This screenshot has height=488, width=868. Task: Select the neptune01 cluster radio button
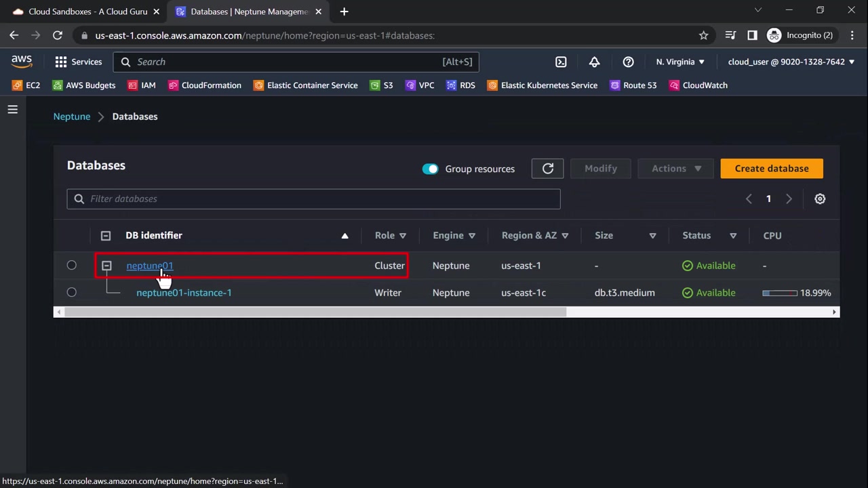coord(71,265)
